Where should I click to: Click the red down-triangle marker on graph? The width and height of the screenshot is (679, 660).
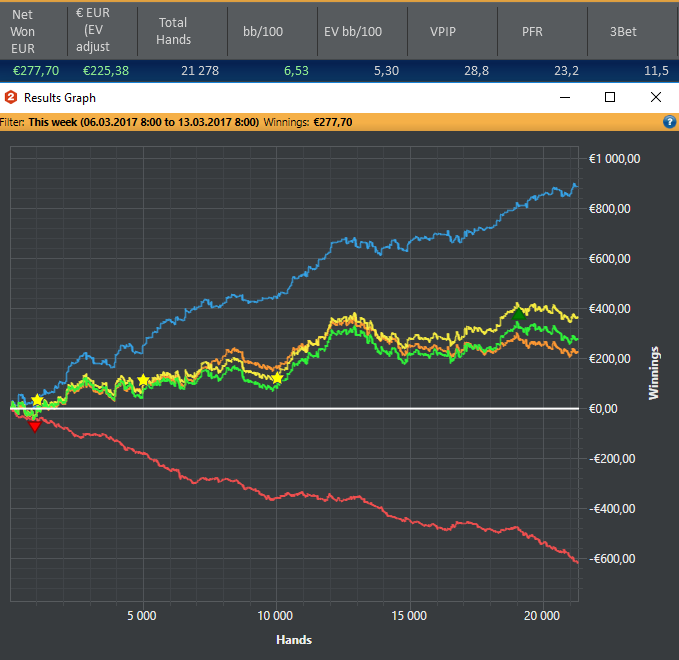pyautogui.click(x=35, y=427)
